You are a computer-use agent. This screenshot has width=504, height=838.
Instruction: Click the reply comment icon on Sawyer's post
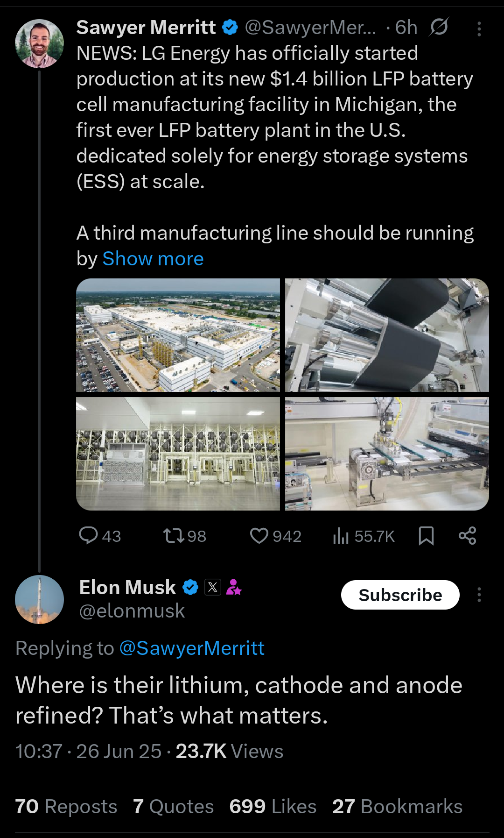coord(89,535)
